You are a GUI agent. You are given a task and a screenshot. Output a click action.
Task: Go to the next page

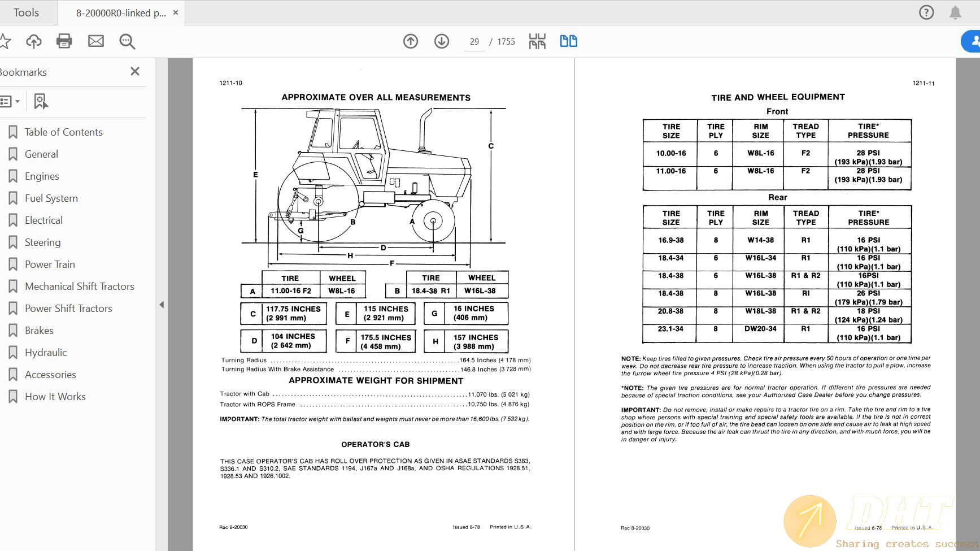coord(441,41)
